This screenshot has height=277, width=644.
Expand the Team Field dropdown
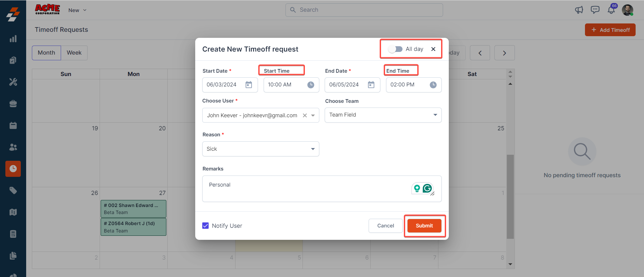[435, 115]
